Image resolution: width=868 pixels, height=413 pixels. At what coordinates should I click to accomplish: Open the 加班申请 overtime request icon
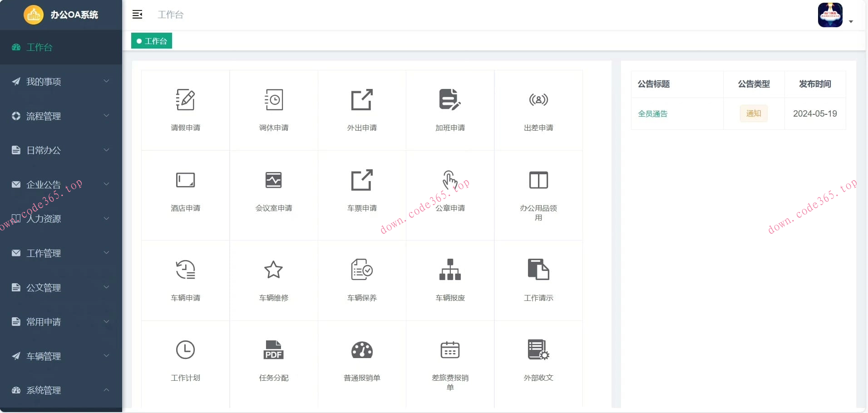[x=449, y=110]
